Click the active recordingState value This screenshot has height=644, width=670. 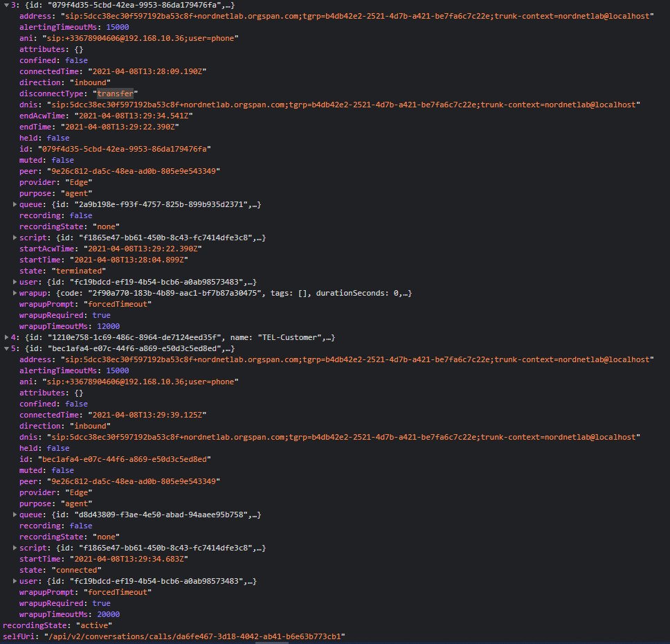point(93,625)
